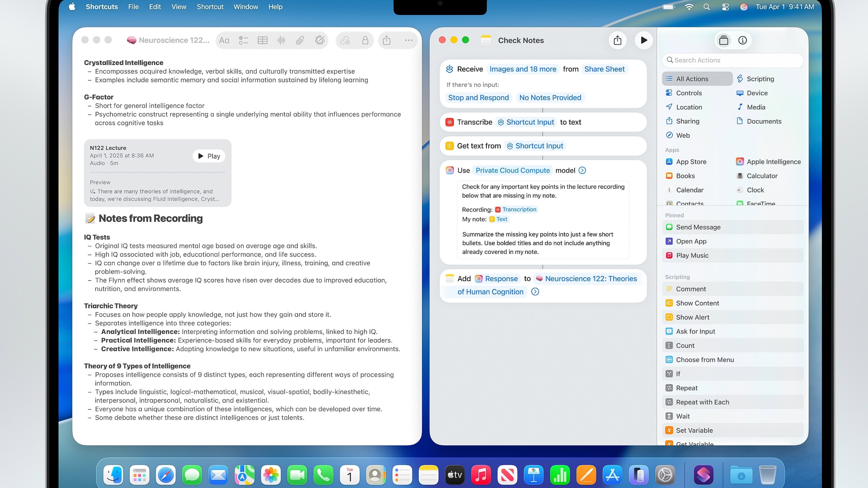868x488 pixels.
Task: Add the Set Variable action
Action: (x=733, y=430)
